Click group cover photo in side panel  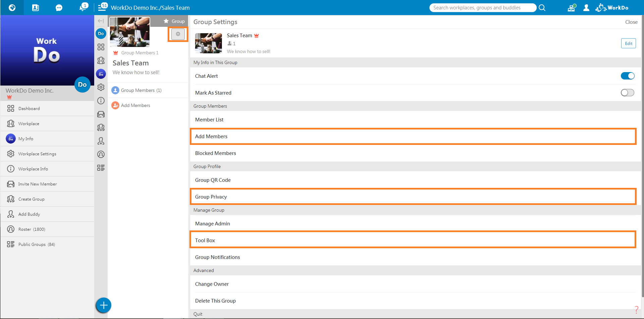[x=130, y=32]
